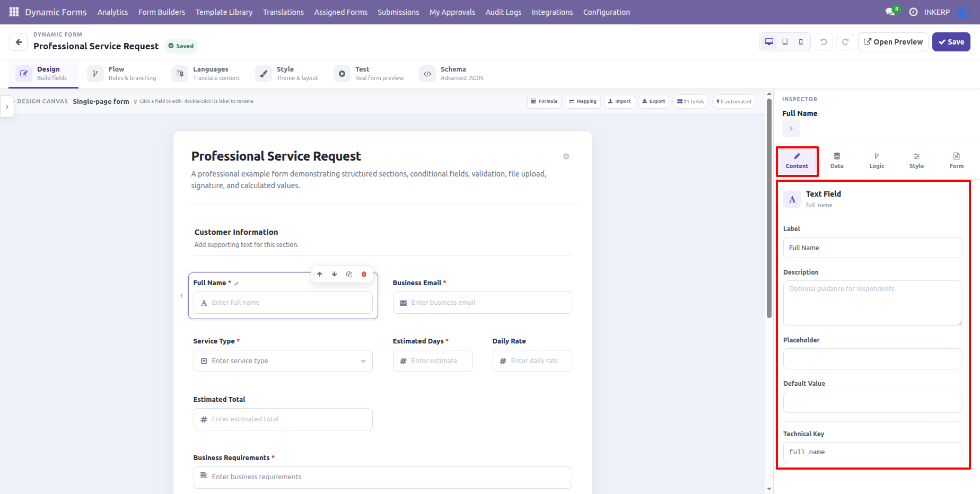Open inspector Form tab
The image size is (980, 494).
[x=956, y=161]
